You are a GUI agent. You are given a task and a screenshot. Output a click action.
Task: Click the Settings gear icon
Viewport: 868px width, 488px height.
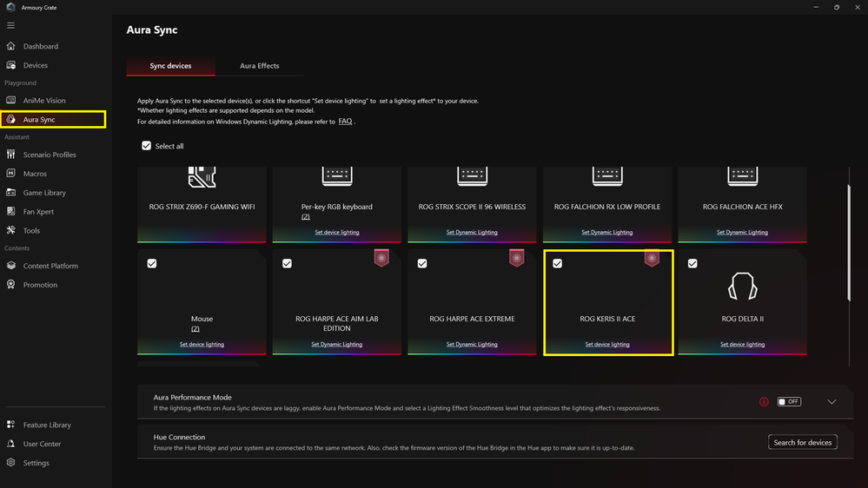click(10, 463)
